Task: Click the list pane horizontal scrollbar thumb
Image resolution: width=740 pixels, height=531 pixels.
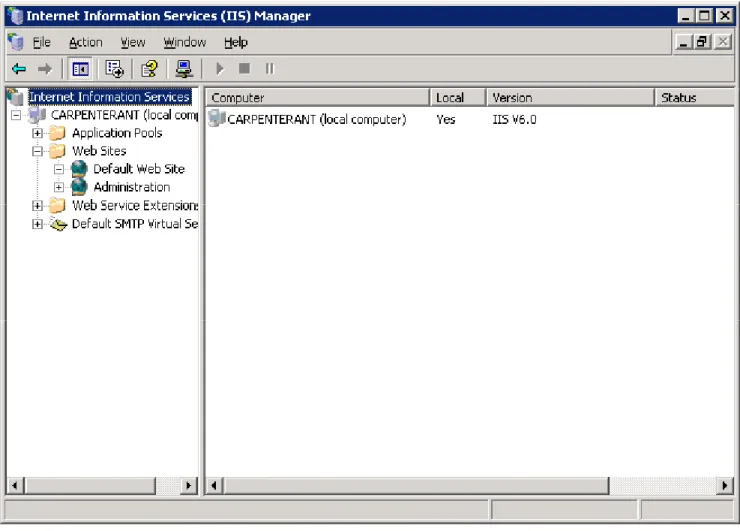Action: pos(417,485)
